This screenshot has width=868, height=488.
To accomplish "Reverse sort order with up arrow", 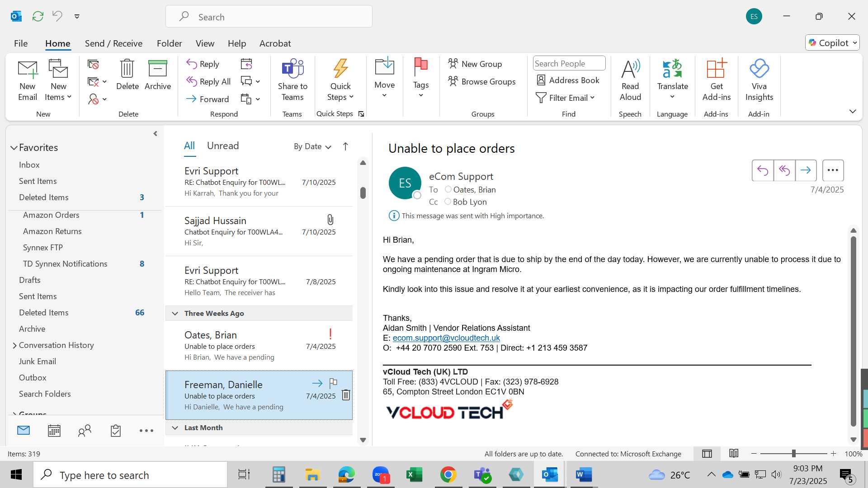I will [345, 146].
